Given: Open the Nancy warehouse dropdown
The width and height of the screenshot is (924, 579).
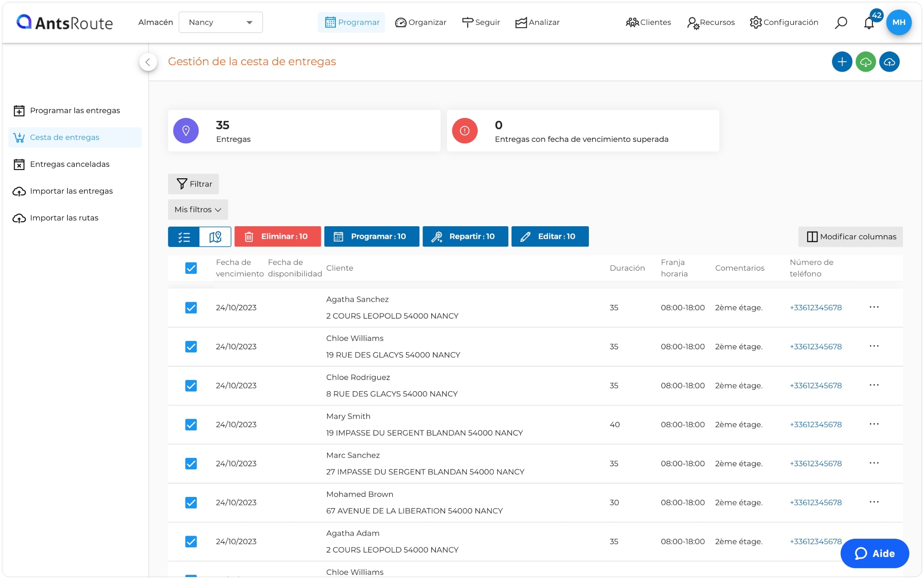Looking at the screenshot, I should click(x=220, y=22).
